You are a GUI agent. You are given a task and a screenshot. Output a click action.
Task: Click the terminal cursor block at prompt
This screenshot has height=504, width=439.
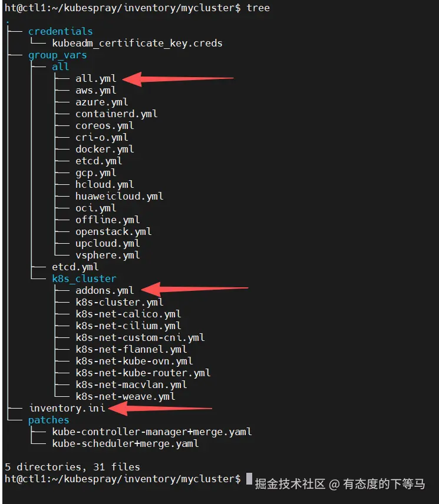(249, 478)
